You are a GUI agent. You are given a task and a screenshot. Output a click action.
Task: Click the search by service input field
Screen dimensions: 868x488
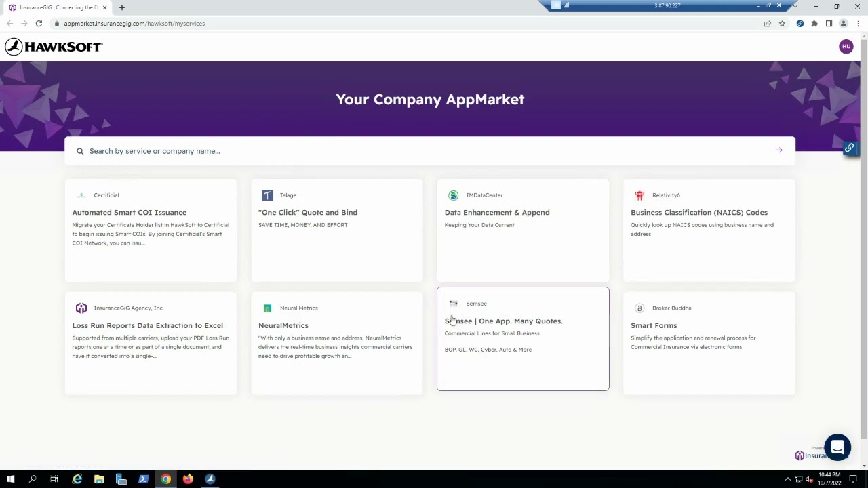tap(430, 151)
